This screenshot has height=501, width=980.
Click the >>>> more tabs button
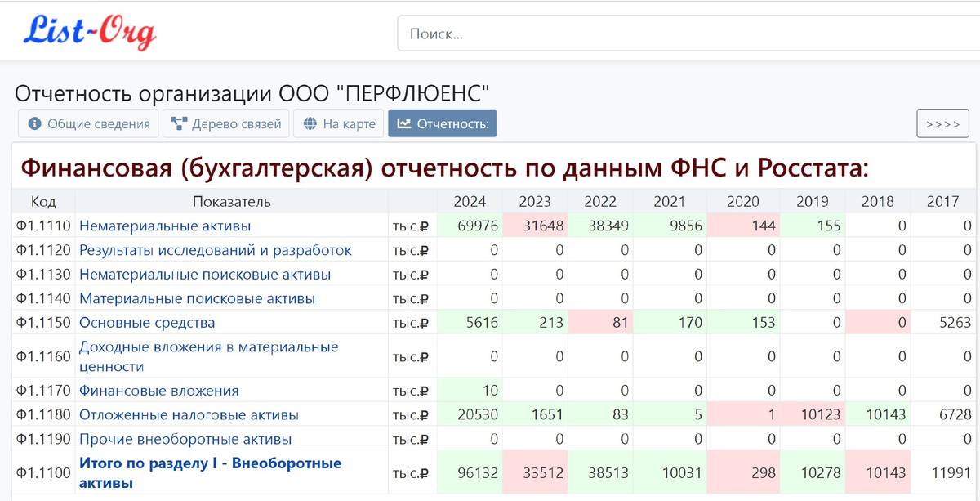(943, 124)
